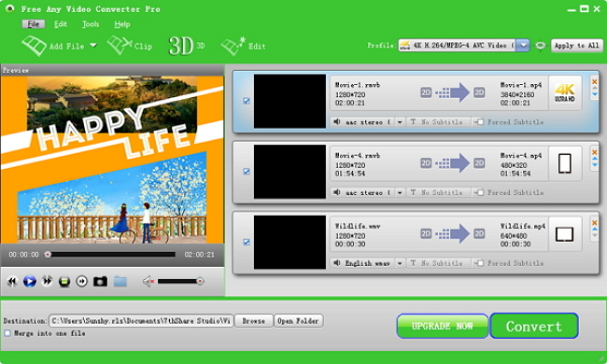Remove Movie-1.rmvb with the orange X

(x=595, y=81)
